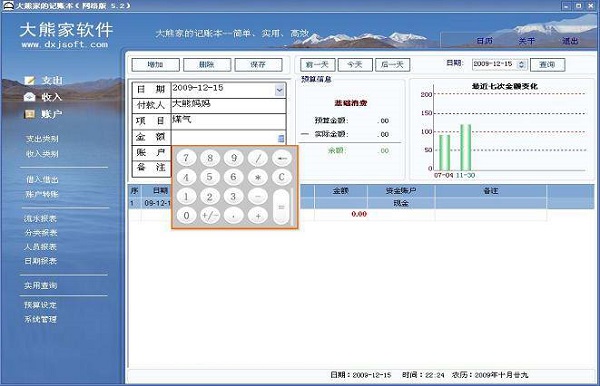Click keypad digit 0
The width and height of the screenshot is (600, 386).
pos(186,216)
